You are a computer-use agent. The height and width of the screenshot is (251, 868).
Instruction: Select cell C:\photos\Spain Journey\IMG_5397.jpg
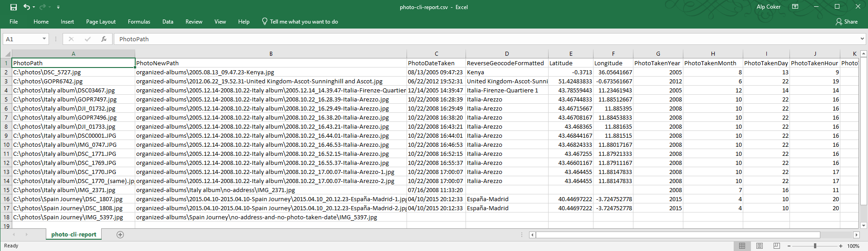point(74,217)
